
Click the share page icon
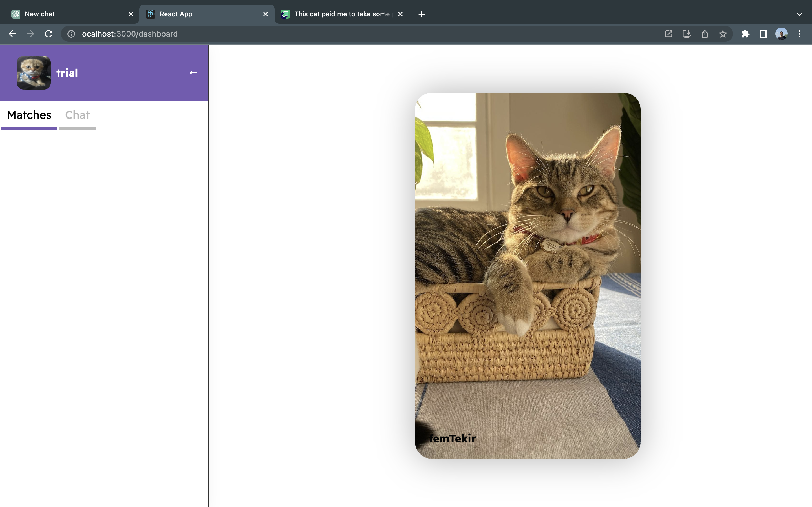pos(705,34)
